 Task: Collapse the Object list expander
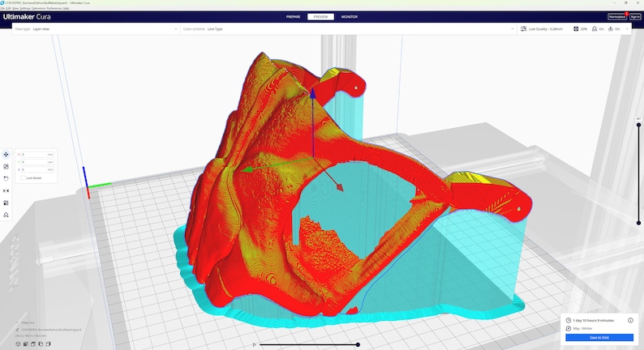click(x=18, y=323)
